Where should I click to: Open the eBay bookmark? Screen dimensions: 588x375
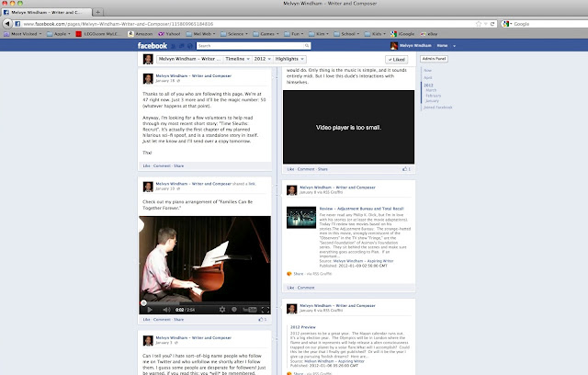tap(429, 34)
